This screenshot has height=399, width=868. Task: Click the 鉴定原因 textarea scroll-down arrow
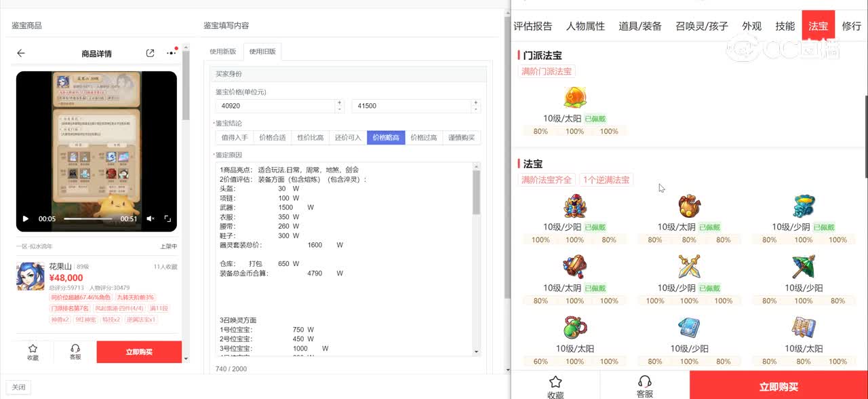coord(477,351)
